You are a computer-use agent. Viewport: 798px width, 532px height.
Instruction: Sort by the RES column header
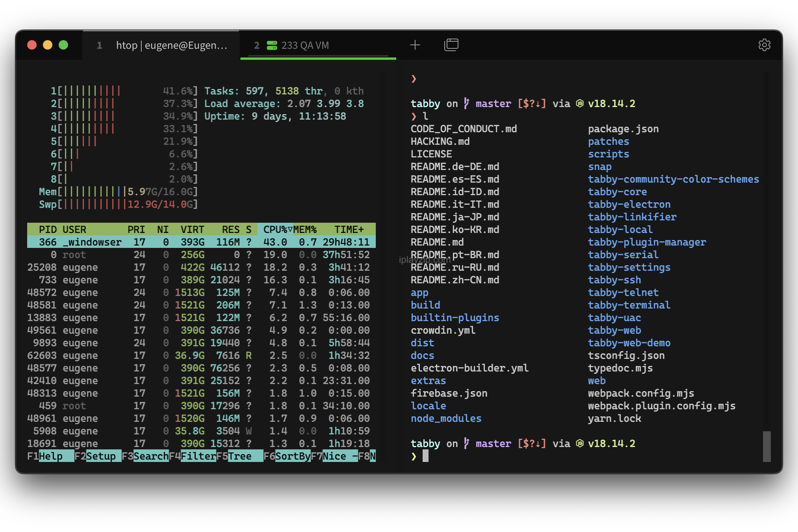(231, 229)
